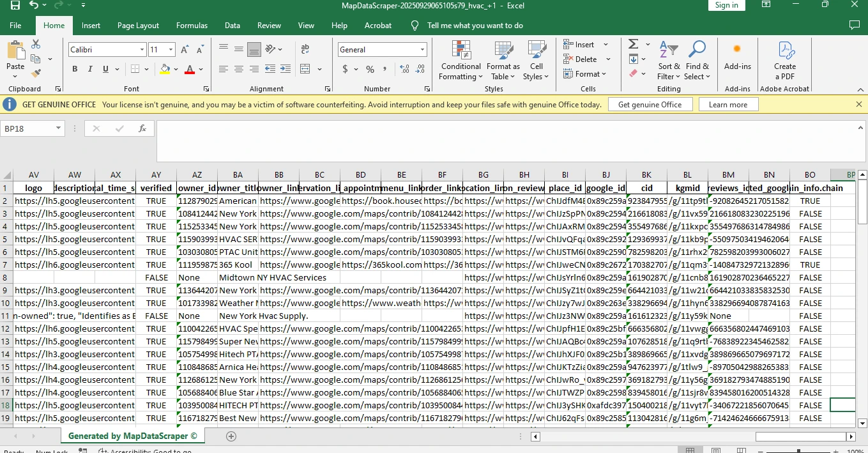Click the Get genuine Office button
Viewport: 868px width, 453px height.
pyautogui.click(x=650, y=105)
